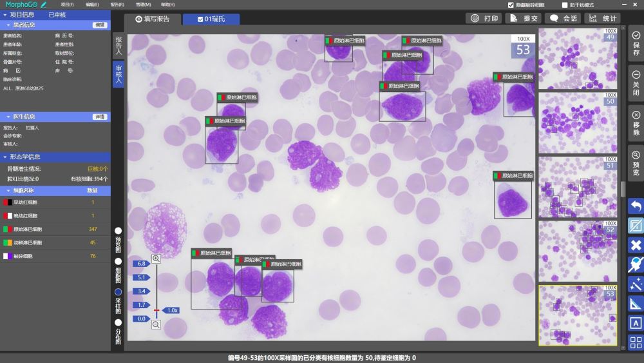Screen dimensions: 644x363
Task: Open thumbnail image number 50
Action: (x=578, y=123)
